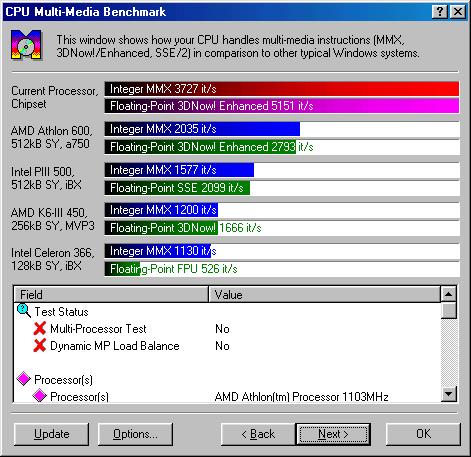Image resolution: width=471 pixels, height=457 pixels.
Task: Go to the previous module with Back
Action: click(258, 434)
